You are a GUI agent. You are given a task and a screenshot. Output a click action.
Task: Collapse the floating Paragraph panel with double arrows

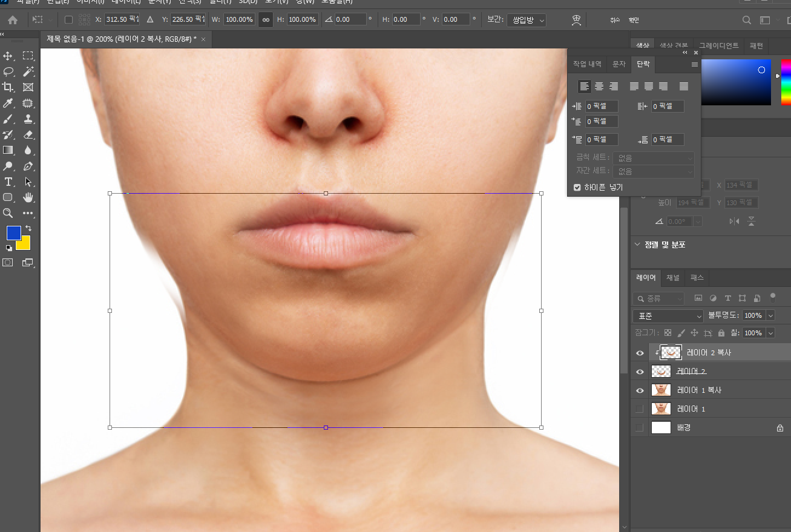tap(685, 53)
